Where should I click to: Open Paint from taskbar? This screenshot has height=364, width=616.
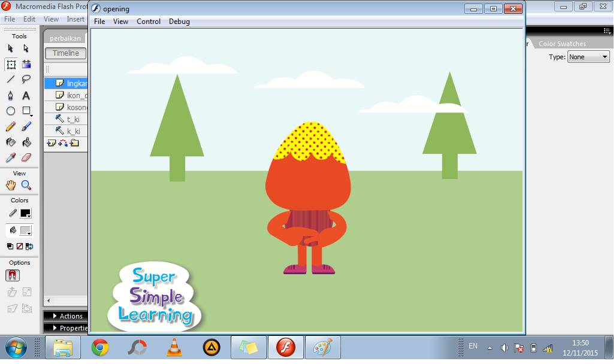(322, 347)
